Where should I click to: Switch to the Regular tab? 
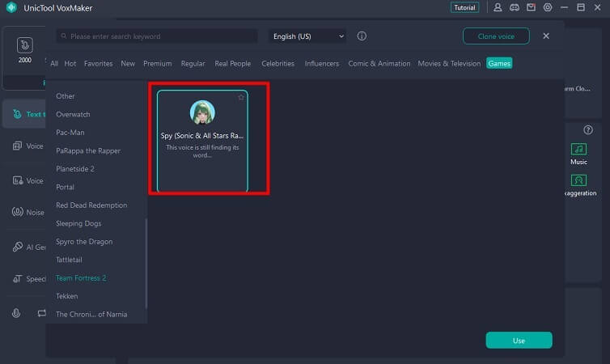pyautogui.click(x=193, y=63)
